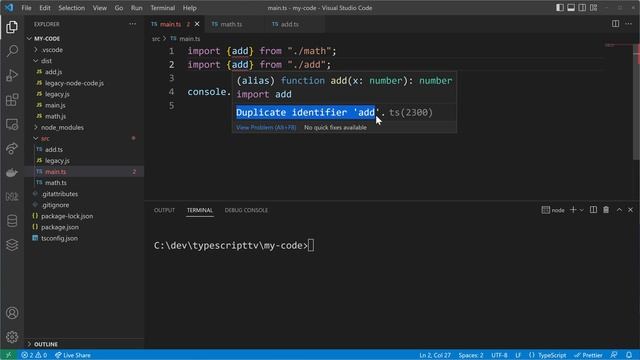Click the Explorer more actions ellipsis
Viewport: 640px width, 360px height.
[x=133, y=24]
